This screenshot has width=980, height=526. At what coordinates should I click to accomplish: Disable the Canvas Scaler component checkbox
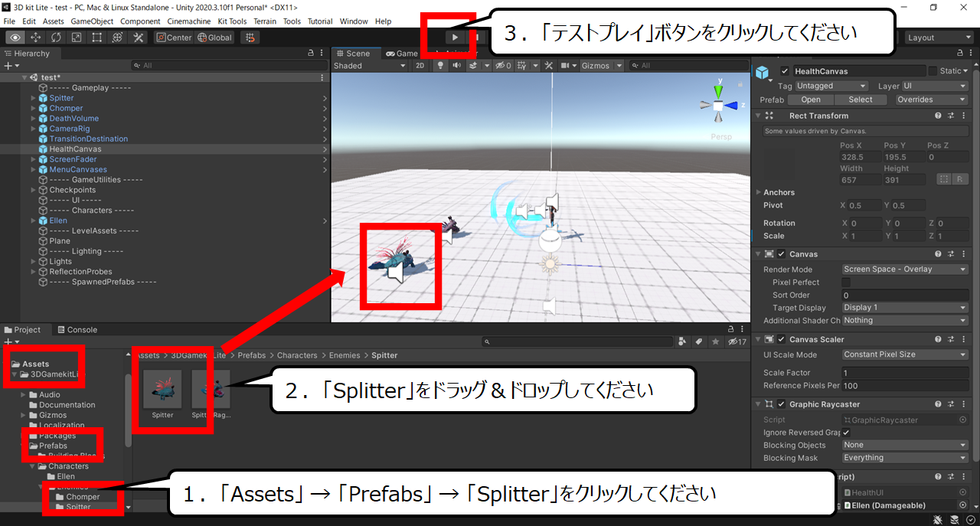coord(782,339)
